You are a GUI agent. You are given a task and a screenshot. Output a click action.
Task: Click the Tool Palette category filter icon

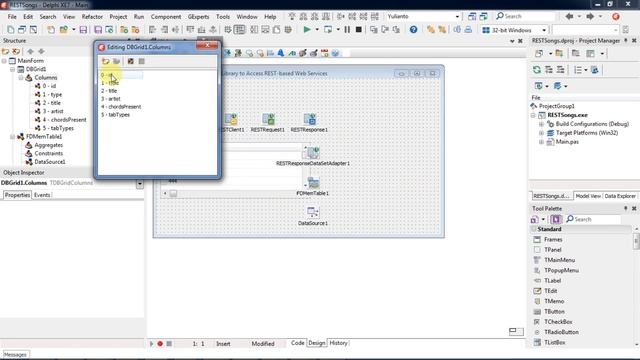(x=534, y=219)
